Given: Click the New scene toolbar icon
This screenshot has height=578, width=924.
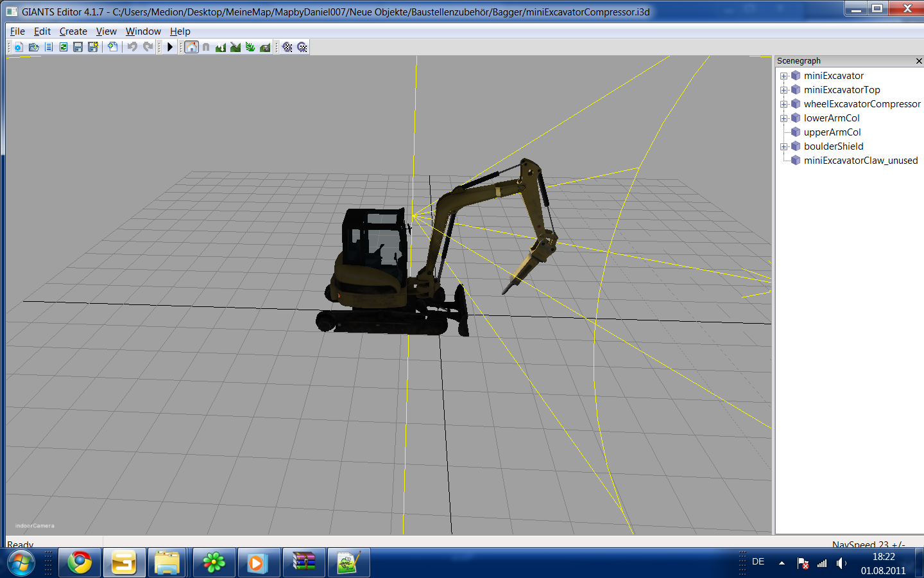Looking at the screenshot, I should [x=19, y=47].
